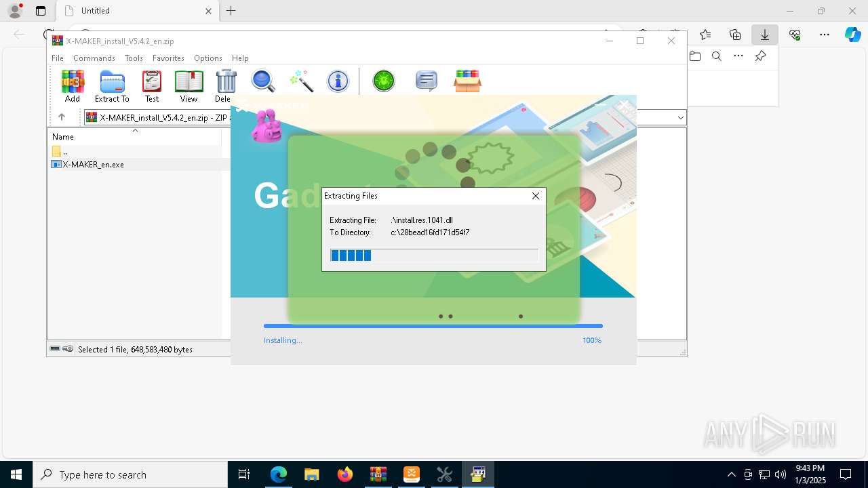Click the Comment speech bubble icon
This screenshot has height=488, width=868.
pos(426,81)
